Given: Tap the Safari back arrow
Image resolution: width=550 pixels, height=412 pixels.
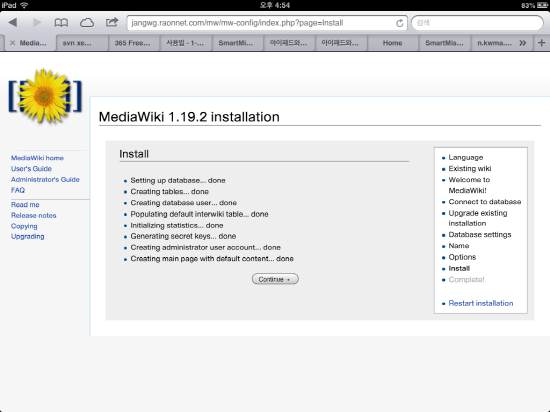Looking at the screenshot, I should pos(13,23).
